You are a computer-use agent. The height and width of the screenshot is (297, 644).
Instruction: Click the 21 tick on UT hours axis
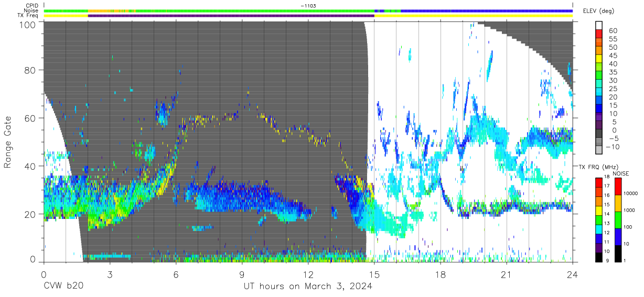click(507, 274)
